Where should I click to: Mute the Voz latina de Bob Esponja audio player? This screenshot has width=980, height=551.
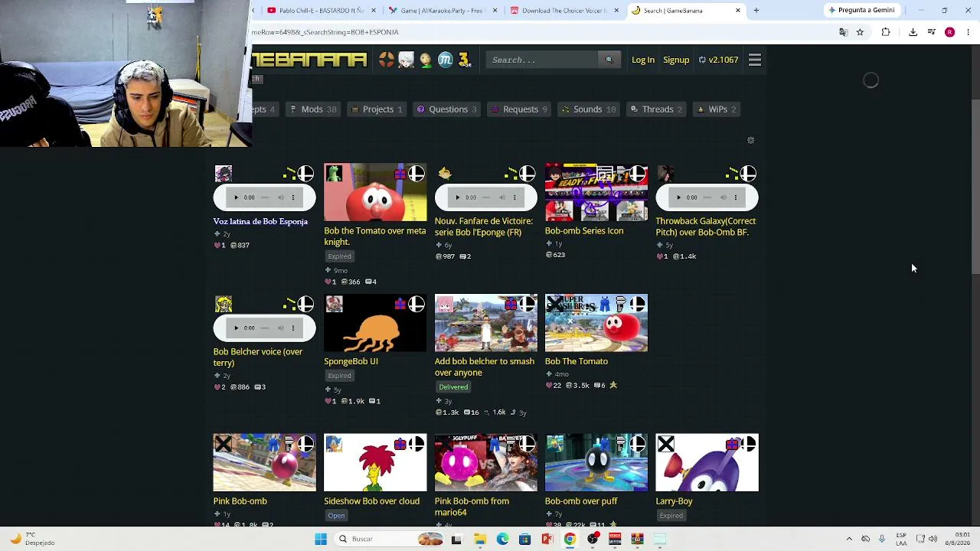tap(280, 197)
